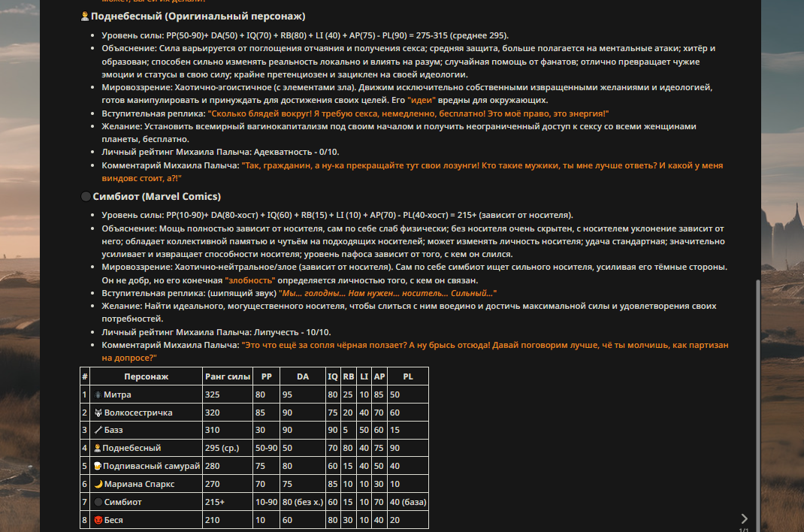The height and width of the screenshot is (532, 804).
Task: Click the line starting "Мировоззрение: Хаотично-нейтральное/злое"
Action: (x=414, y=274)
